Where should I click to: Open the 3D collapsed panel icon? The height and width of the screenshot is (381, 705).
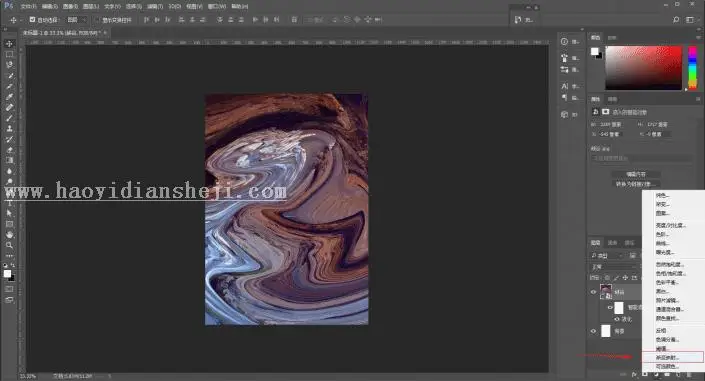565,115
